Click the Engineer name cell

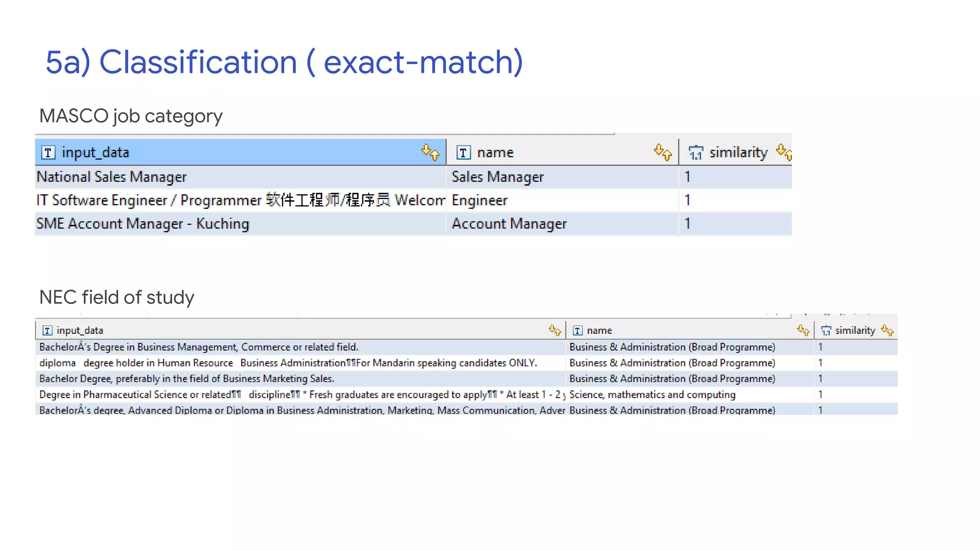tap(563, 200)
